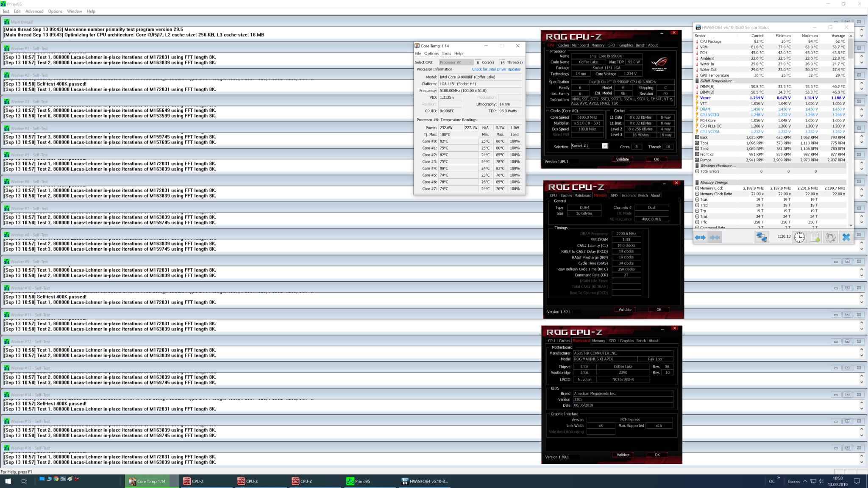Viewport: 868px width, 488px height.
Task: Open volume control in system tray
Action: point(821,481)
